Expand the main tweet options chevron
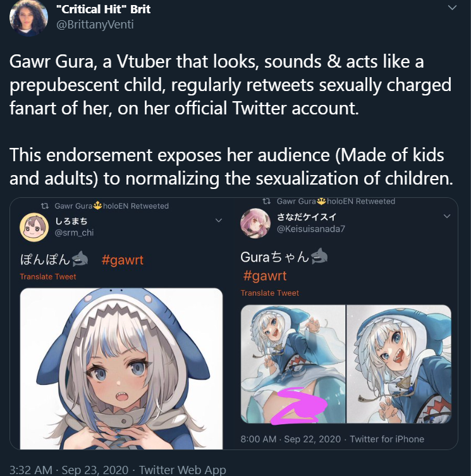Viewport: 471px width, 476px height. [x=452, y=8]
